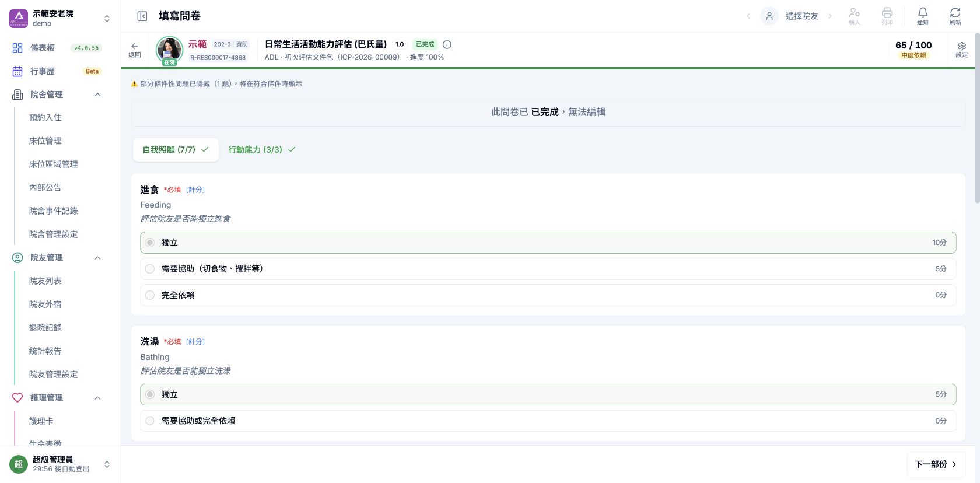The image size is (980, 483).
Task: Open the 設定 gear settings
Action: [962, 50]
